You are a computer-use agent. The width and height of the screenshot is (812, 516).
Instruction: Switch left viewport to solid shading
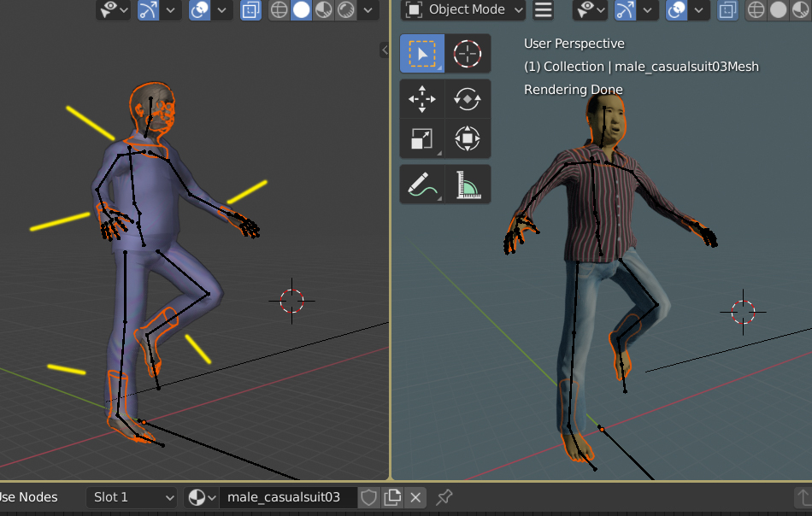point(302,10)
